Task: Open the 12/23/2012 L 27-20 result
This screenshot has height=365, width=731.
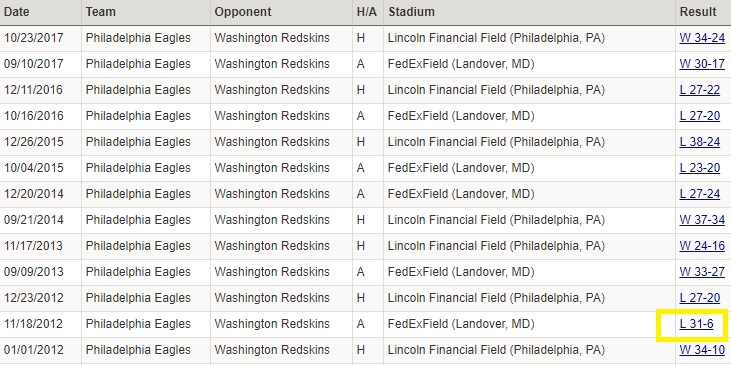Action: tap(699, 298)
